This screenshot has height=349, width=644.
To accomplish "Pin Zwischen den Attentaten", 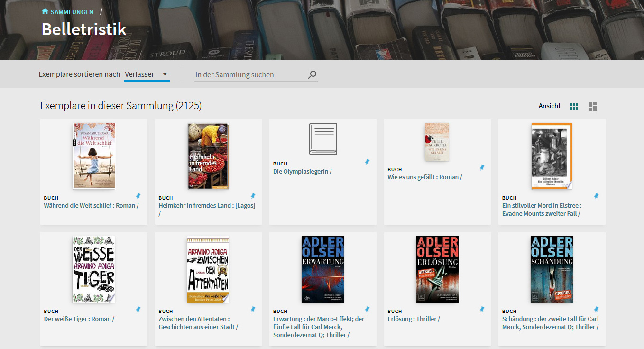I will (x=253, y=309).
